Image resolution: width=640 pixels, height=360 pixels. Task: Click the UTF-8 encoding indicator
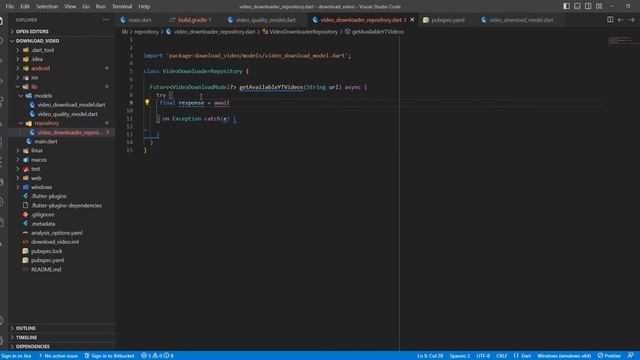coord(483,356)
